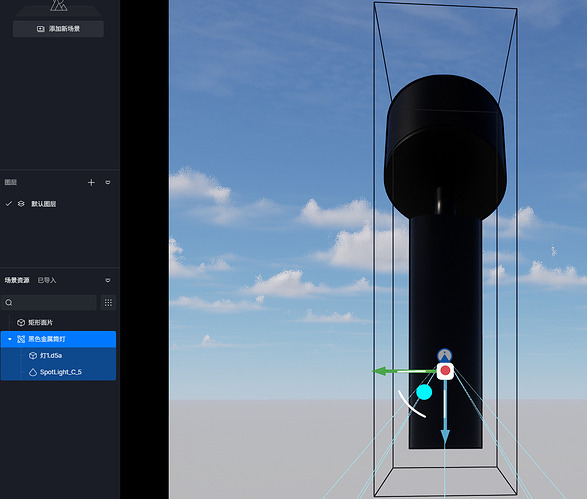Image resolution: width=587 pixels, height=499 pixels.
Task: Focus the scene resources search field
Action: point(49,302)
